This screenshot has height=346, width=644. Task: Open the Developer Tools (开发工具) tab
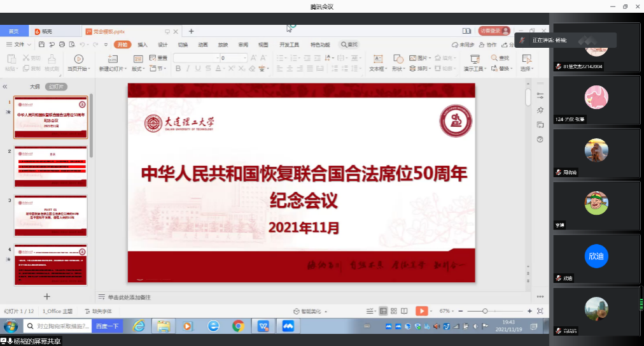[x=289, y=45]
